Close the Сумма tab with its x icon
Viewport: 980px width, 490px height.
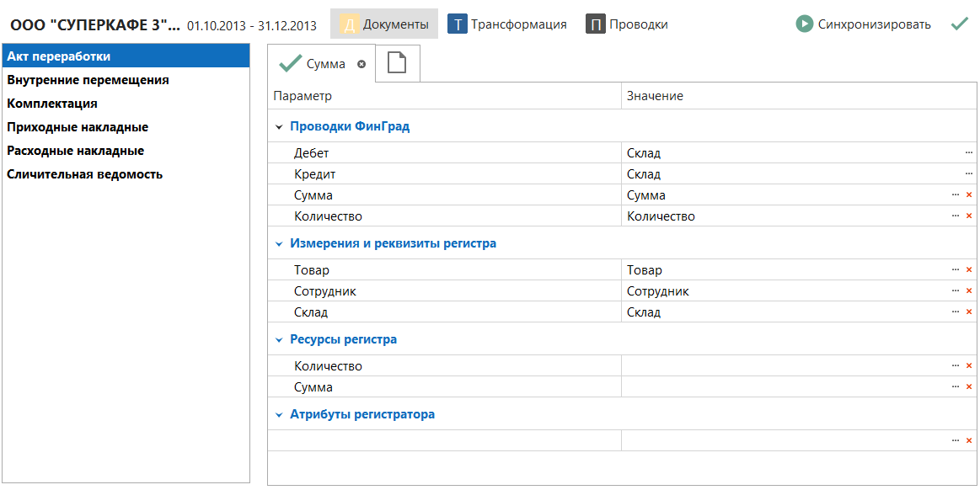point(361,64)
